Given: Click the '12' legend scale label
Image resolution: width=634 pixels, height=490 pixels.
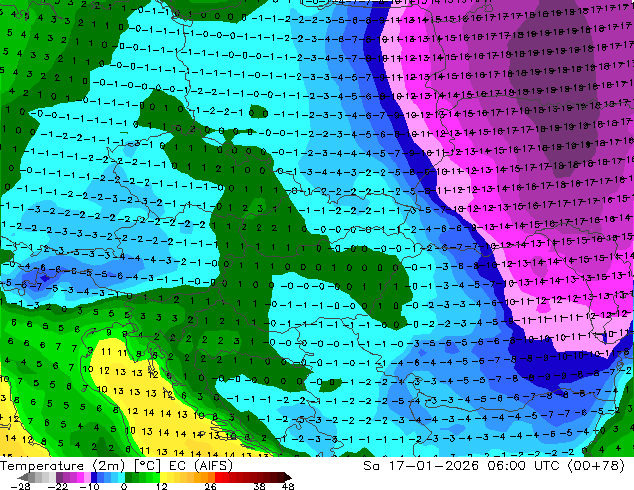Looking at the screenshot, I should (162, 486).
